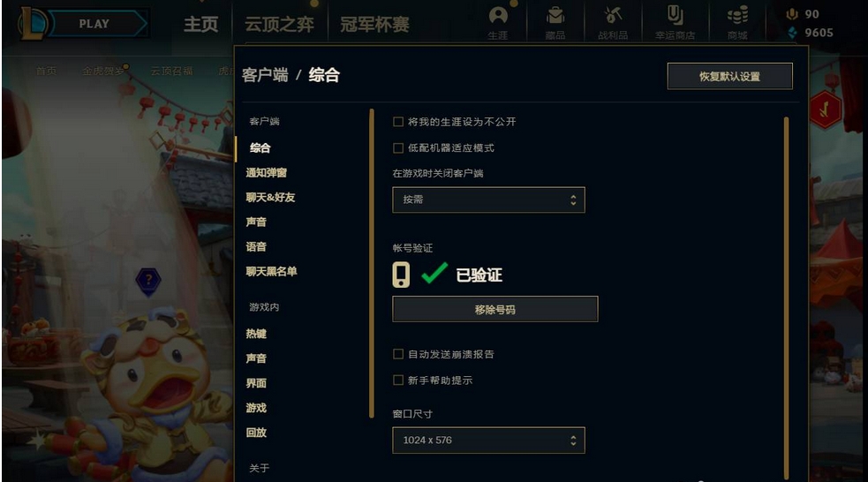Enable 将我的生涯设为不公开 checkbox
The width and height of the screenshot is (868, 482).
point(397,122)
